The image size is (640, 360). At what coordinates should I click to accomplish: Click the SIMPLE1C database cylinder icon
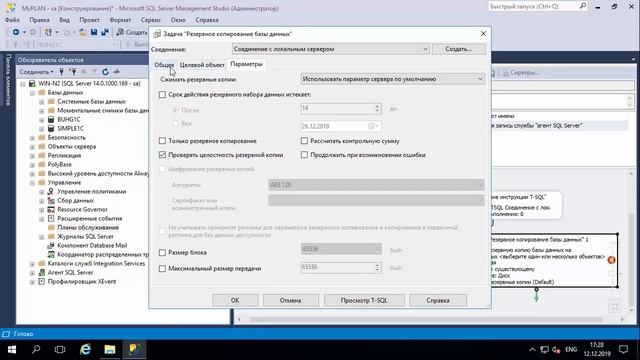coord(51,129)
